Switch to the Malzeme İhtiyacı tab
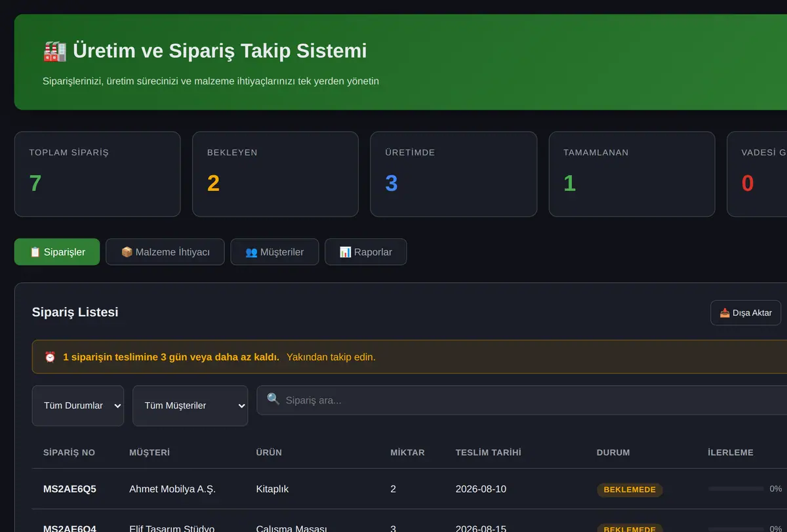This screenshot has width=787, height=532. pyautogui.click(x=165, y=252)
